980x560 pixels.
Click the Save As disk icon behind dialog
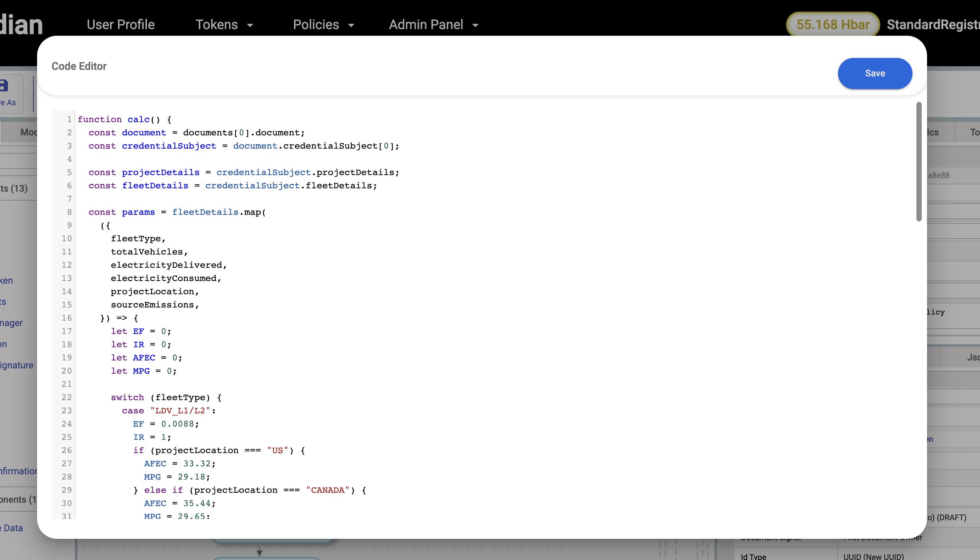coord(4,85)
